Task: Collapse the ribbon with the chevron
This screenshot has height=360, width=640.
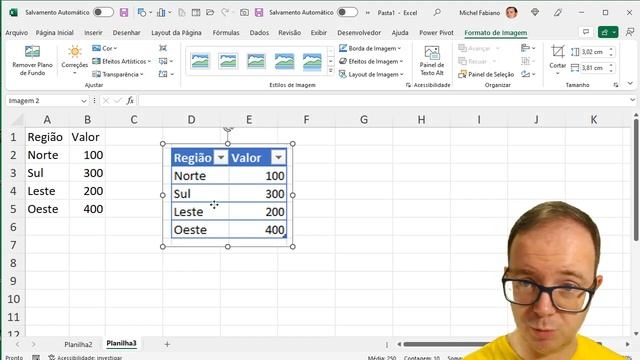Action: 630,83
